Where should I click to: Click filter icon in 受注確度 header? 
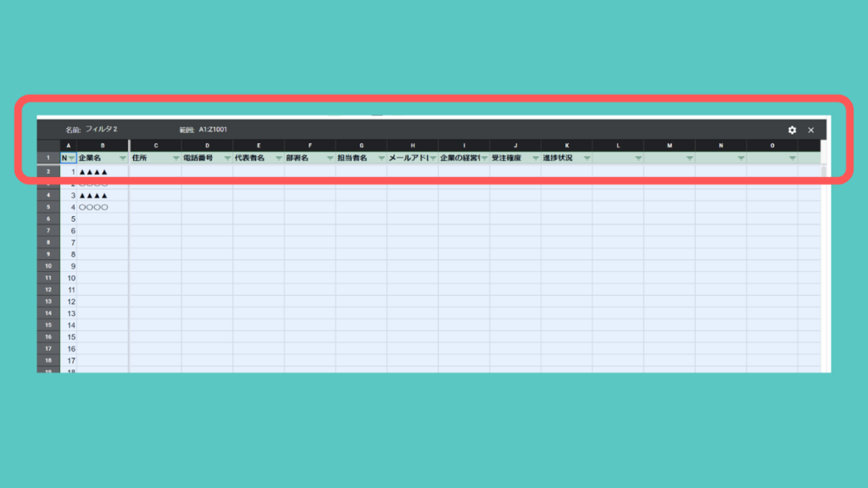[x=535, y=158]
